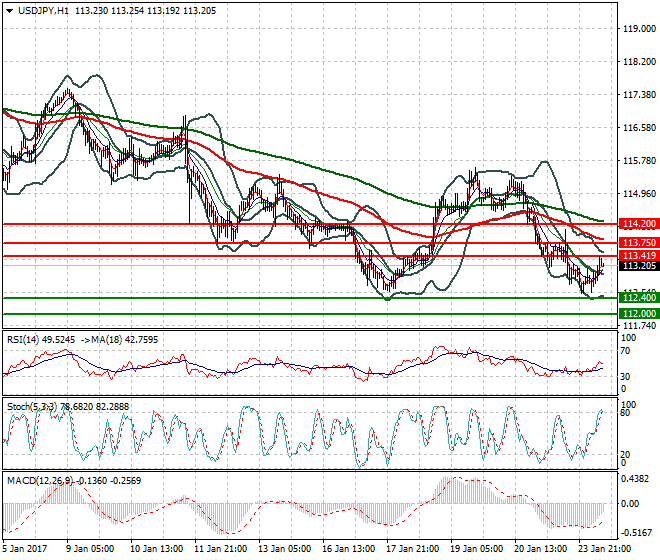Select the red 113.750 resistance price tag
Viewport: 660px width, 560px height.
(638, 243)
